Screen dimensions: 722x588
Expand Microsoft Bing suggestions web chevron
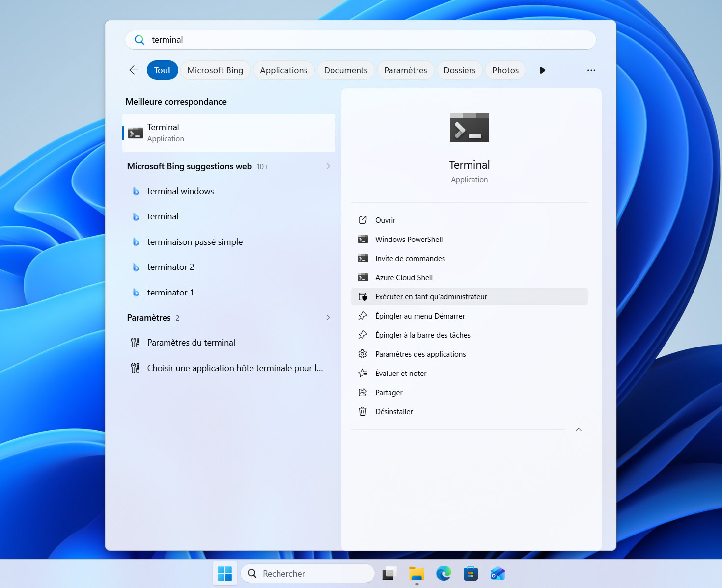coord(328,166)
